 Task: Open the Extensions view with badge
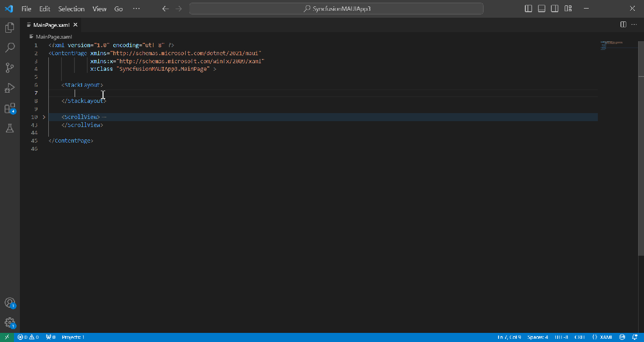tap(10, 108)
